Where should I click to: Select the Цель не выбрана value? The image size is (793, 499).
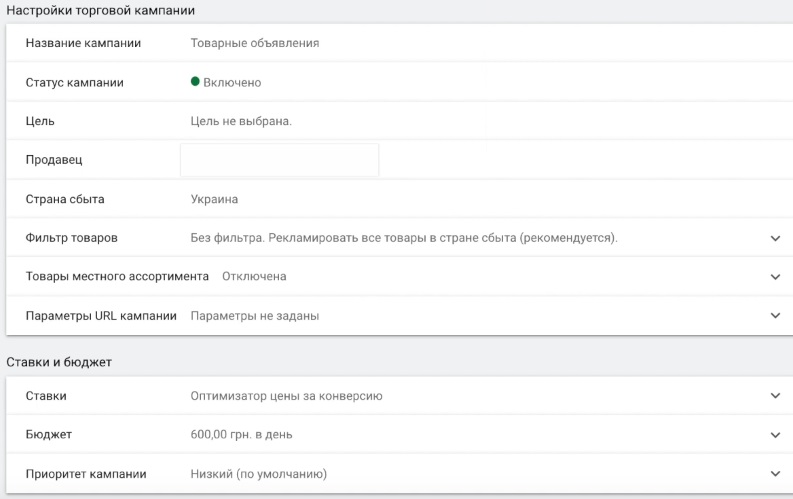coord(241,121)
